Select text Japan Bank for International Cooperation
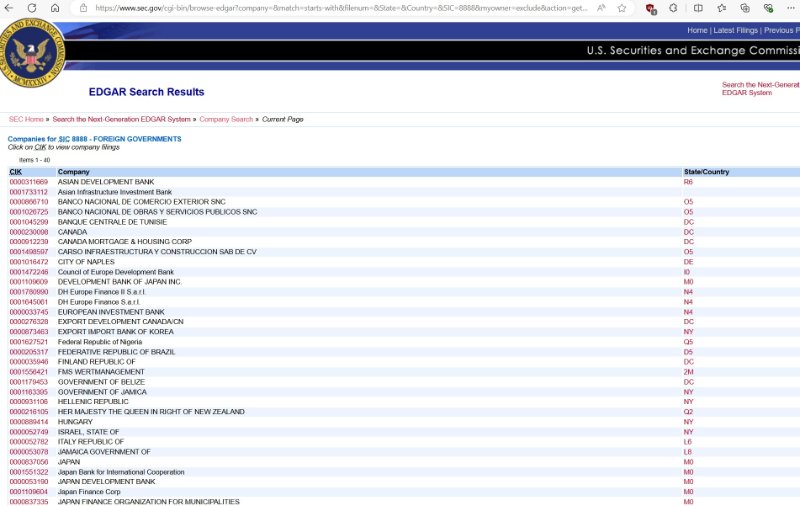The height and width of the screenshot is (506, 800). pyautogui.click(x=121, y=472)
